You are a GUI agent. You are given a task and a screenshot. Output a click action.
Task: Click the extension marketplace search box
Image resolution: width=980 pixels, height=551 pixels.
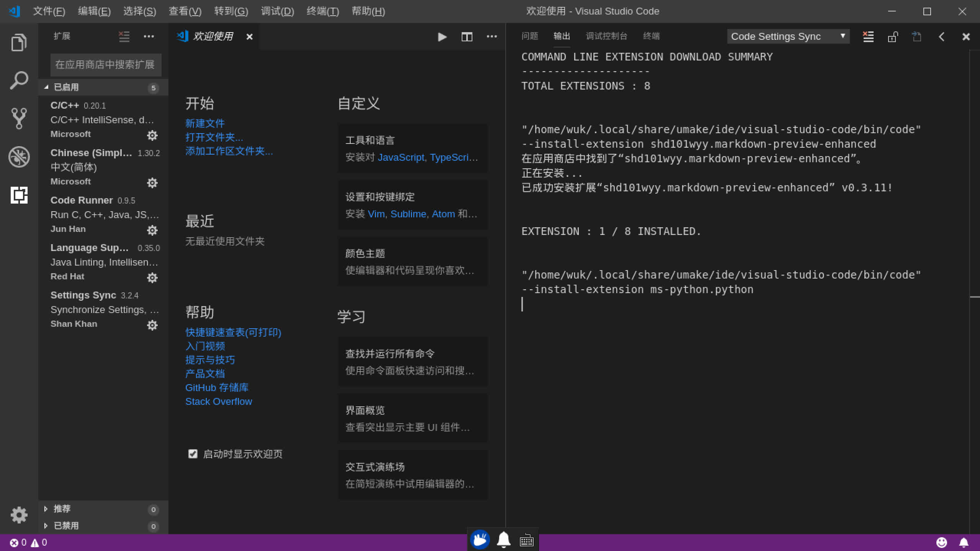[x=106, y=65]
